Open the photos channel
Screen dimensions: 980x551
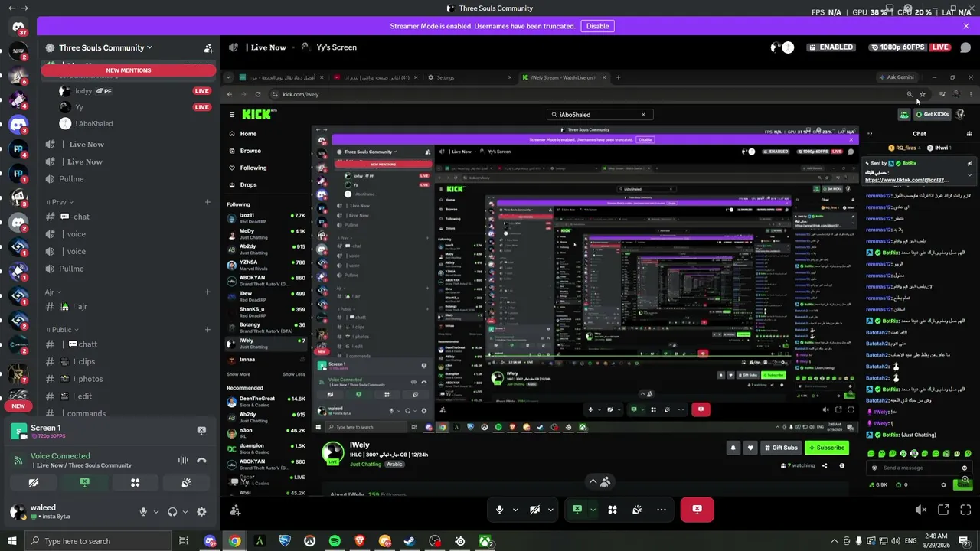[x=127, y=379]
